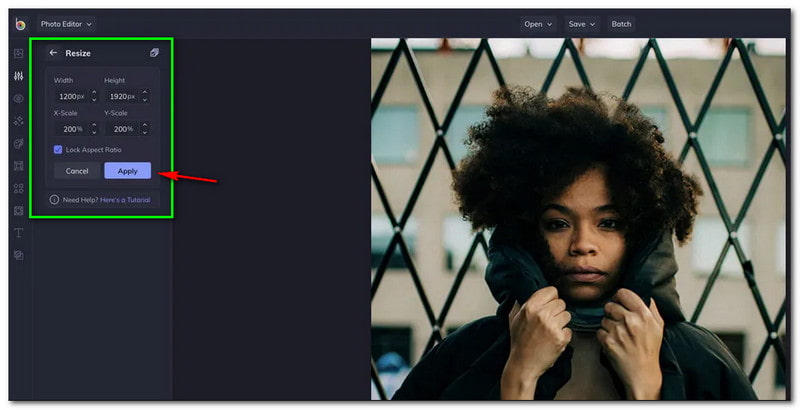Open the Artsy palette icon
This screenshot has width=800, height=410.
pyautogui.click(x=18, y=144)
